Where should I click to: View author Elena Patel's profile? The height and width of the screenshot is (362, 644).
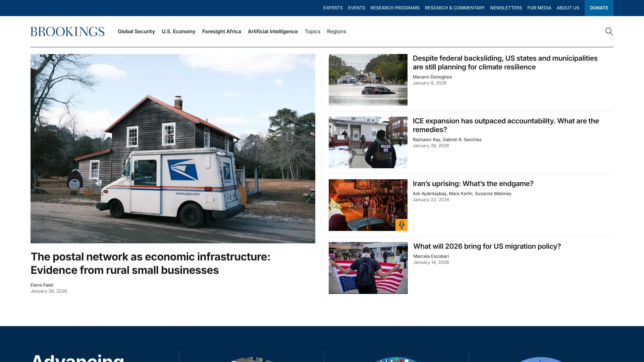[x=42, y=285]
